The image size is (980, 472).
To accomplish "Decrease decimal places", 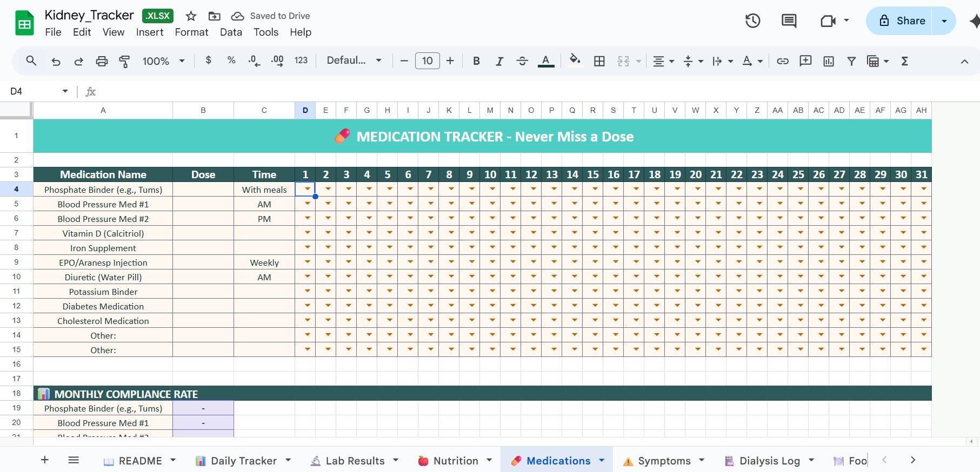I will [x=254, y=61].
